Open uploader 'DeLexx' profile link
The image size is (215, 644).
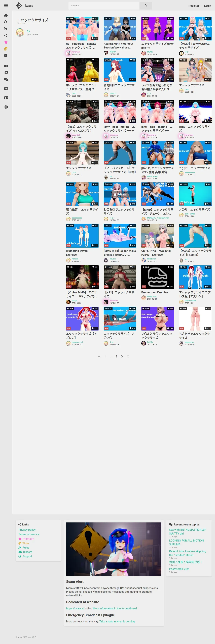click(113, 259)
